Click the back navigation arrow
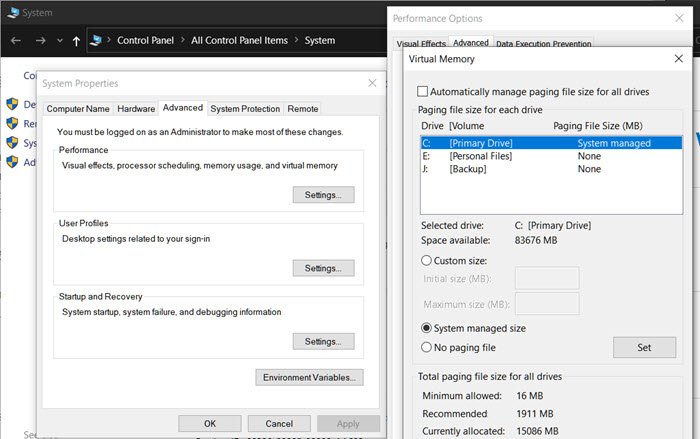 click(x=15, y=41)
